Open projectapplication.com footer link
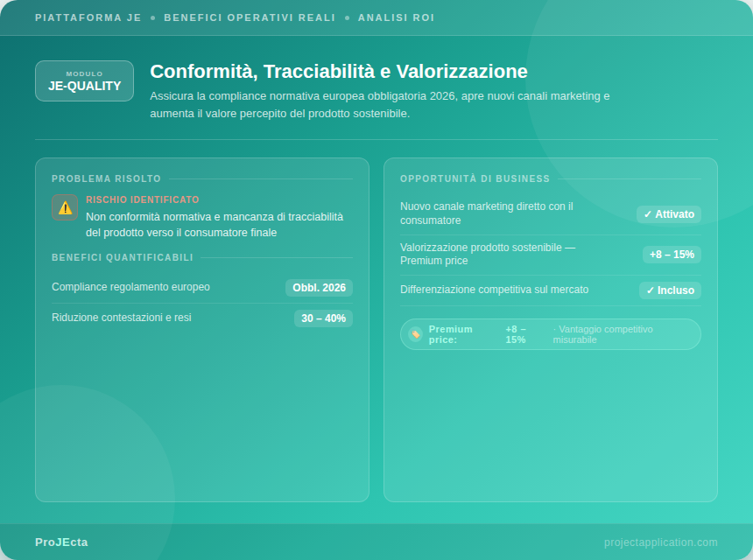The image size is (753, 560). tap(660, 542)
